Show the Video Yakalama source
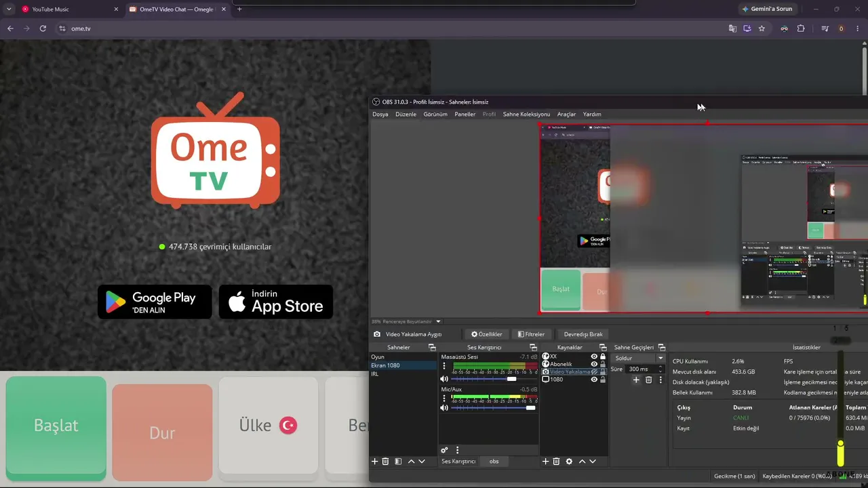868x488 pixels. [594, 372]
